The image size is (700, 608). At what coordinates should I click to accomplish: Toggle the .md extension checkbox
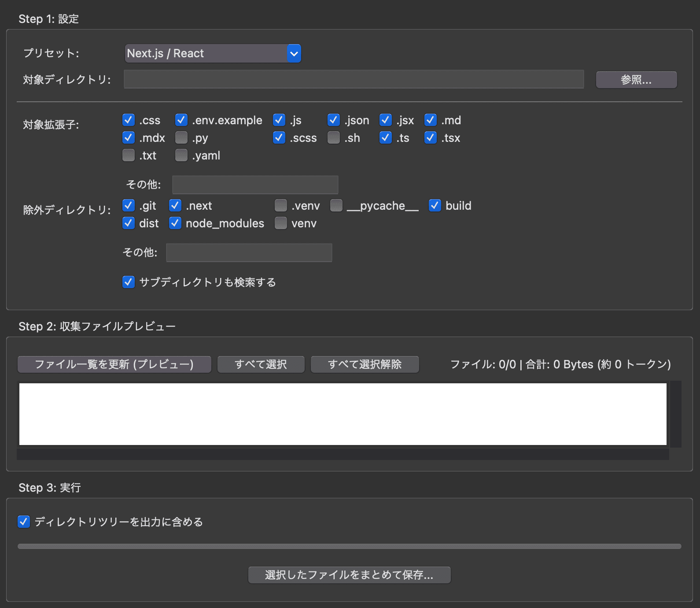(430, 120)
